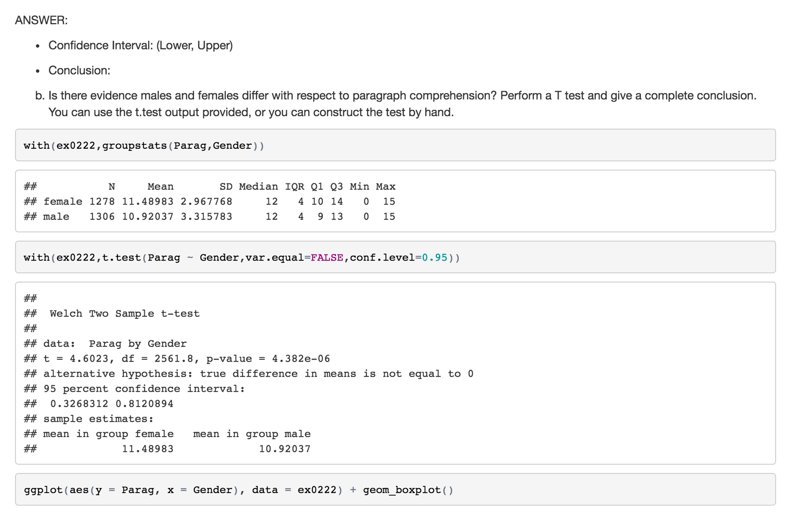
Task: Click the data: Parag by Gender line
Action: pyautogui.click(x=115, y=344)
